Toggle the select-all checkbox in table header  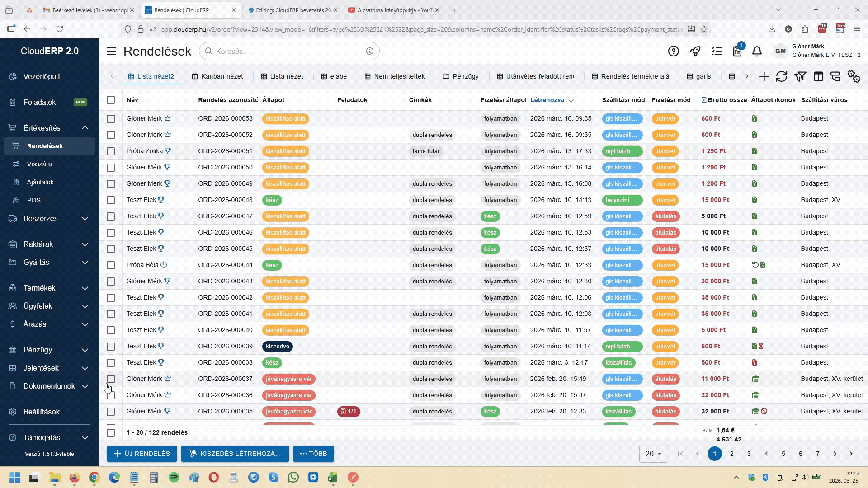click(x=111, y=100)
